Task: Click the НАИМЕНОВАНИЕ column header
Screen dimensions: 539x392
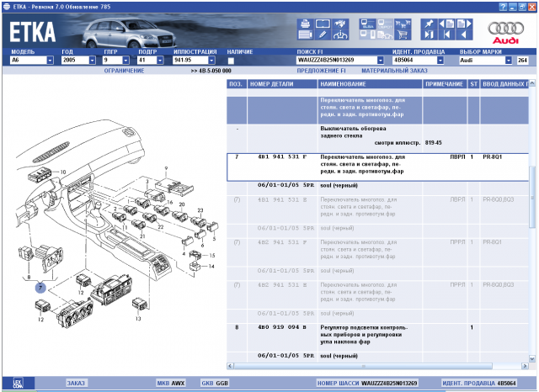Action: 370,84
